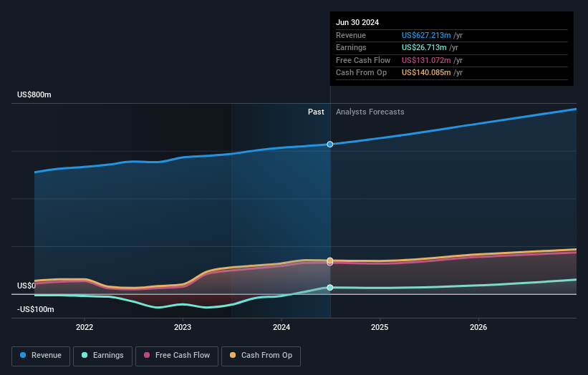
Task: Click the 2024 x-axis label
Action: [281, 327]
